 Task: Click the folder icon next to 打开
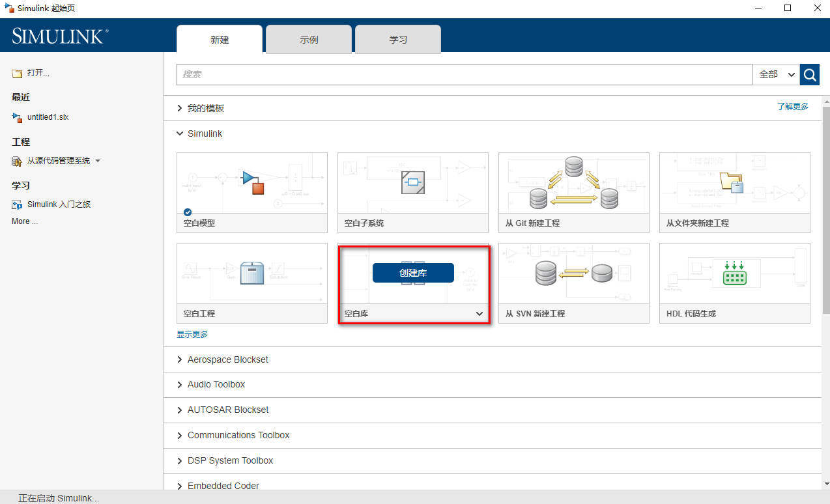[17, 73]
